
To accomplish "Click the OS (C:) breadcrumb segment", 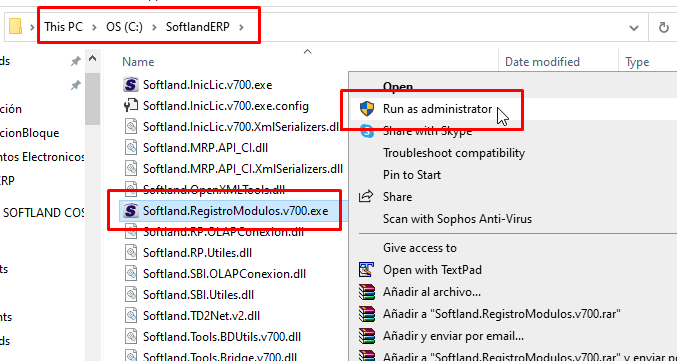I will coord(124,27).
